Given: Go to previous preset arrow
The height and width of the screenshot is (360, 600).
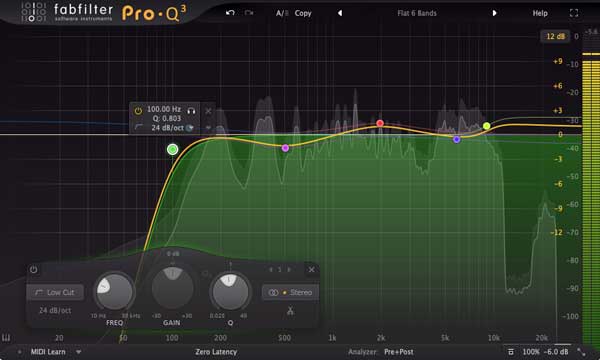Looking at the screenshot, I should [x=339, y=13].
